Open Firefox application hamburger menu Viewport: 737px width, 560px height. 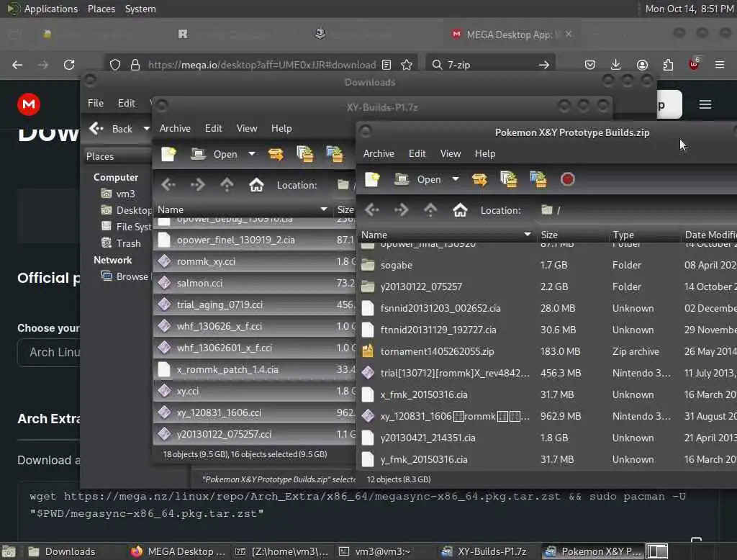pyautogui.click(x=720, y=64)
